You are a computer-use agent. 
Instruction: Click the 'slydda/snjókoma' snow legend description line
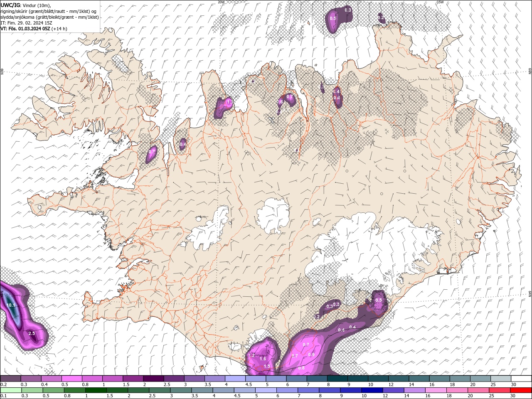pyautogui.click(x=49, y=17)
